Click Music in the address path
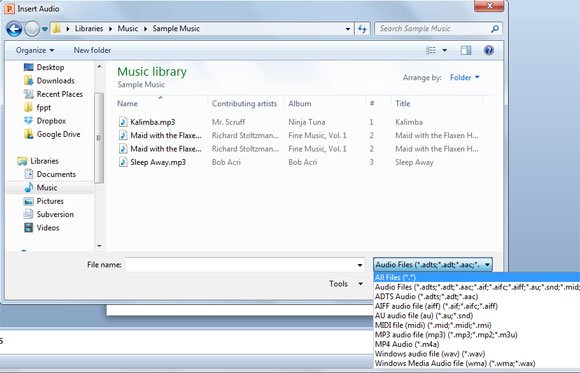This screenshot has height=373, width=580. point(128,28)
